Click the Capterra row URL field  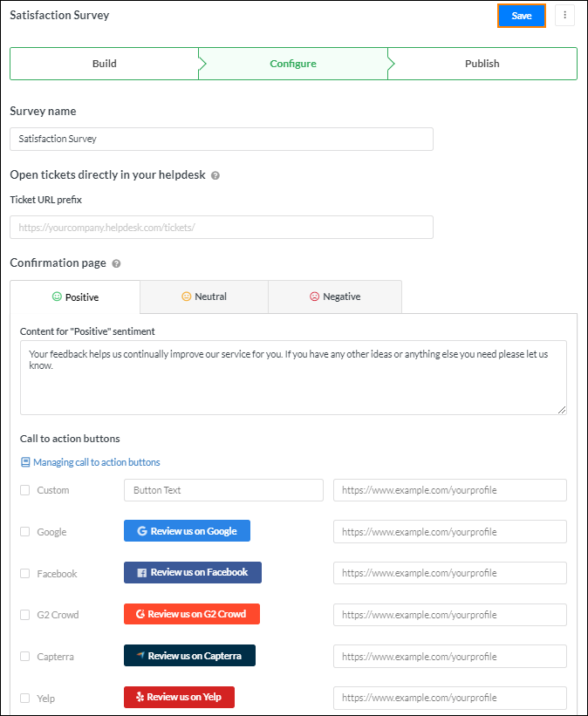[450, 656]
